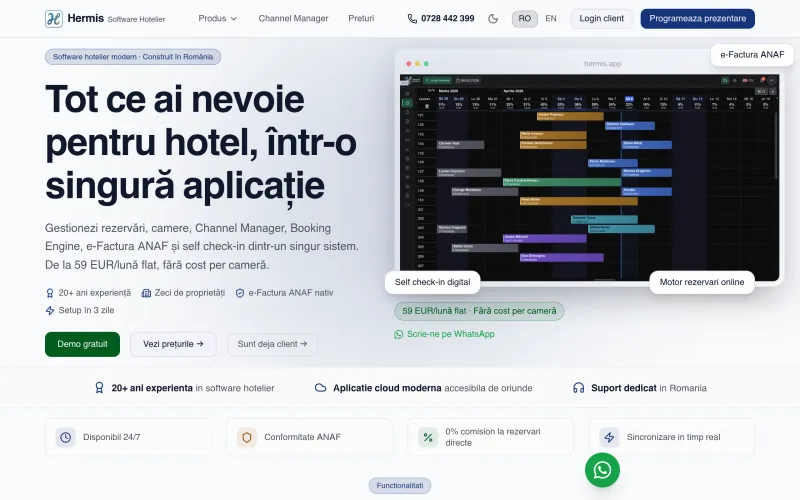Image resolution: width=800 pixels, height=500 pixels.
Task: Call number 0728 442 399
Action: coord(447,18)
